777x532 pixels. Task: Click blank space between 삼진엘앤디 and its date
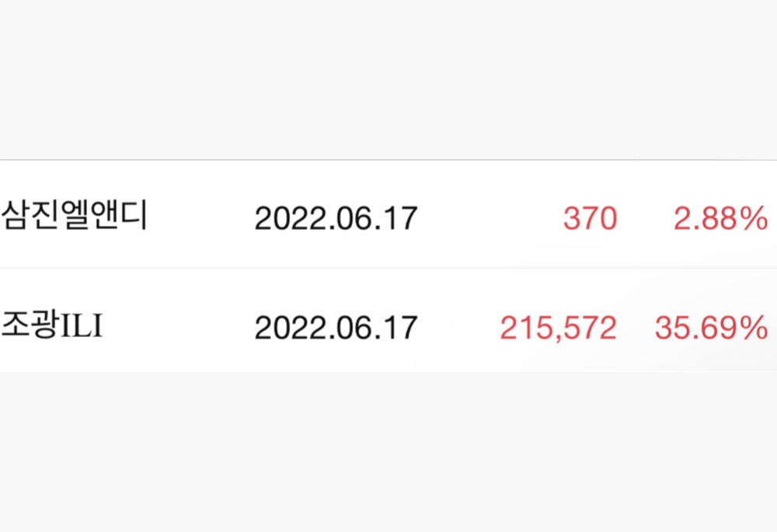pyautogui.click(x=200, y=219)
